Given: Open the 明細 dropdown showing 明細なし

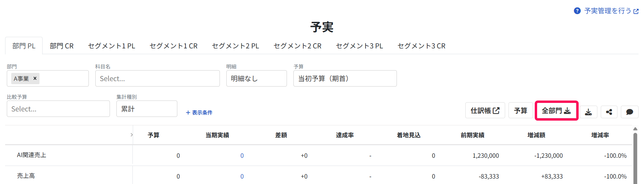Looking at the screenshot, I should coord(257,78).
